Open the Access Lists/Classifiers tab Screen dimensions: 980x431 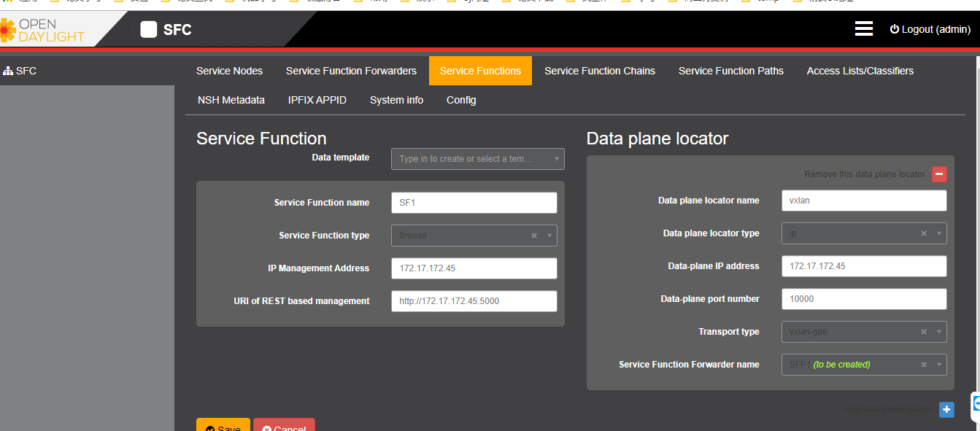pyautogui.click(x=860, y=71)
